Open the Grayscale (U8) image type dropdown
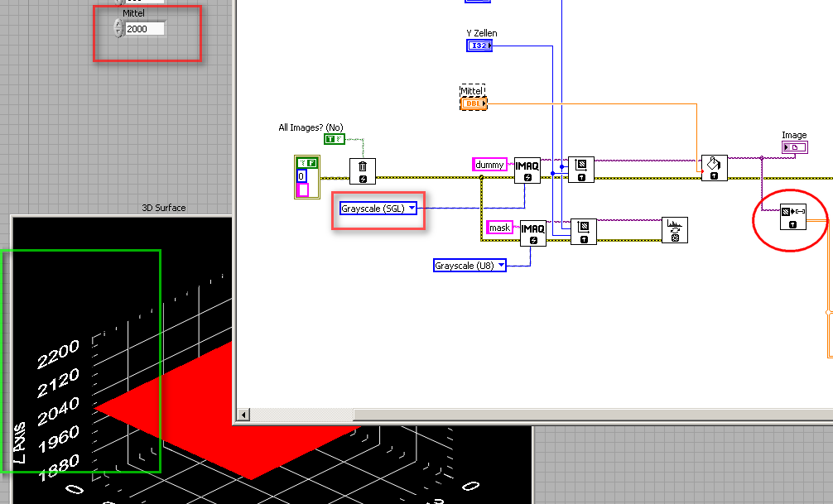Screen dimensions: 833x504 tap(469, 265)
